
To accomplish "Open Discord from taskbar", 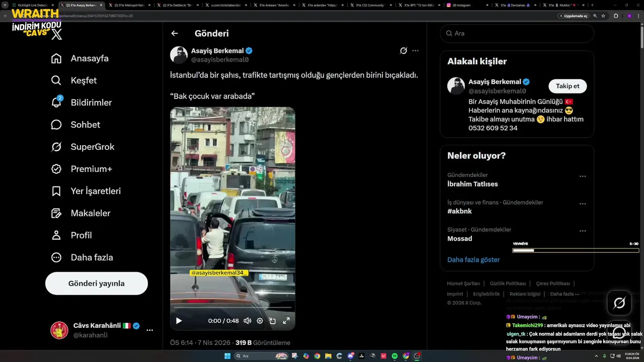I will [350, 356].
